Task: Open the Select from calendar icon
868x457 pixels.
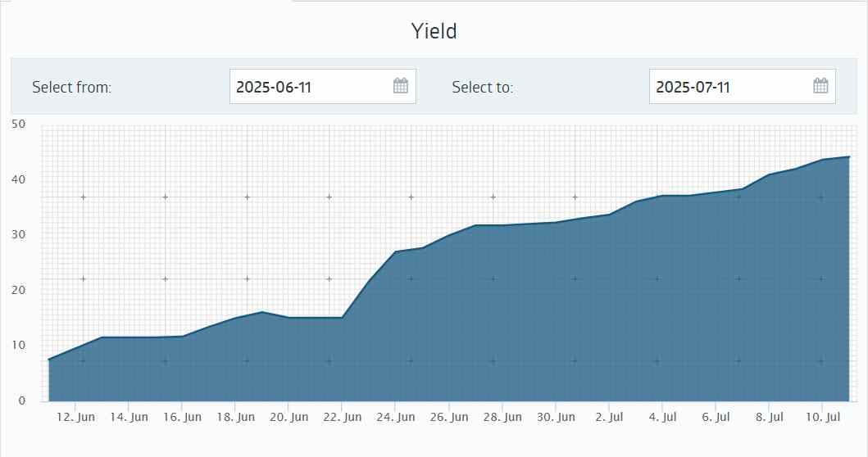Action: [x=400, y=86]
